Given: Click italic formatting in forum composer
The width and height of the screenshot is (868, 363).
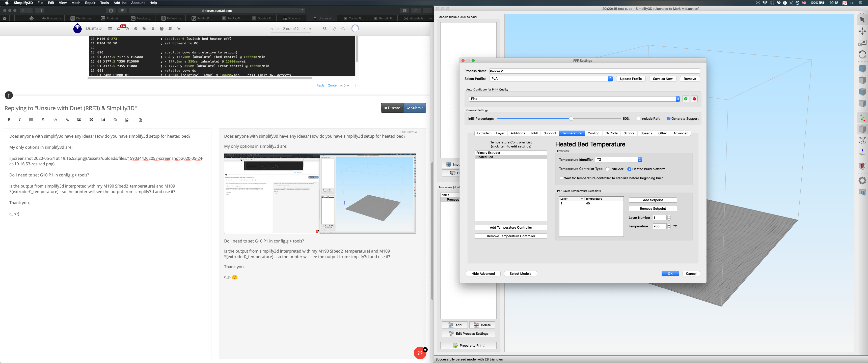Looking at the screenshot, I should [19, 120].
